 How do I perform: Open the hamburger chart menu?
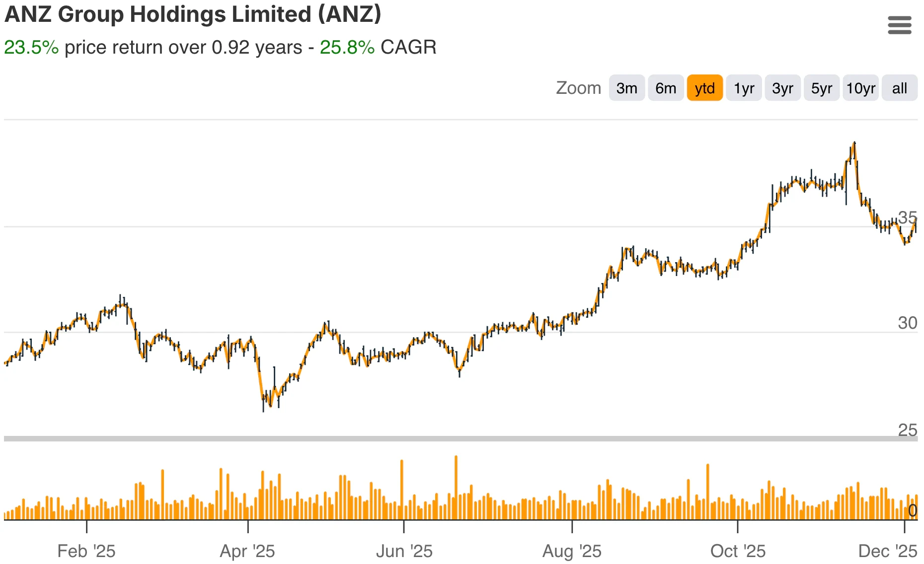coord(899,25)
